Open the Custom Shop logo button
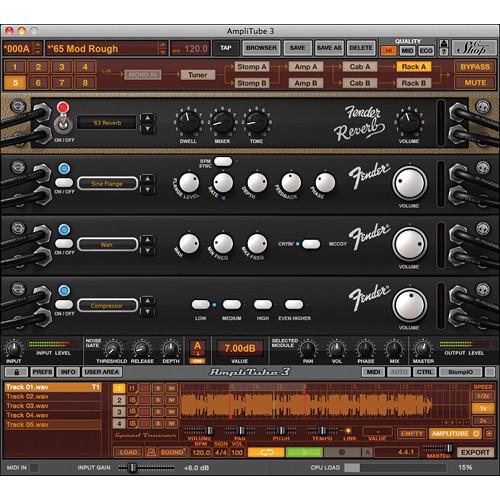The image size is (500, 500). (x=473, y=48)
